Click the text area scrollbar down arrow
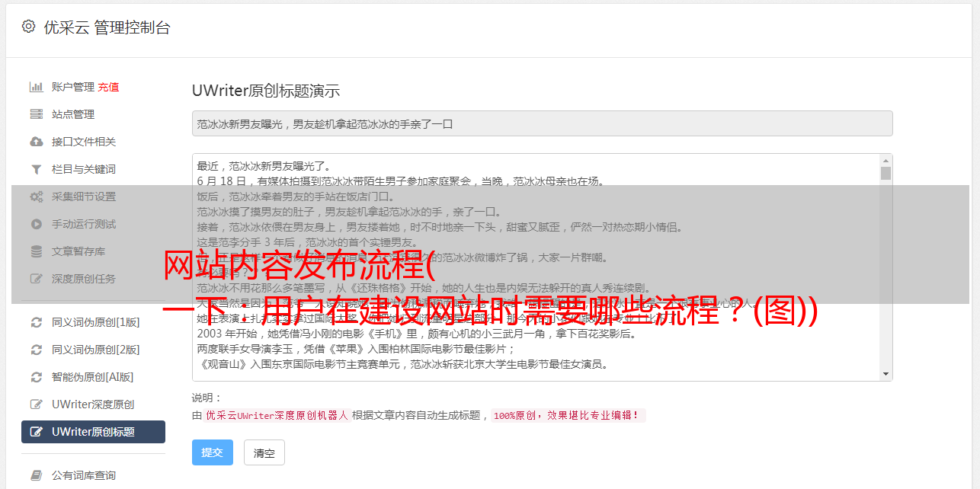This screenshot has width=980, height=489. click(886, 374)
